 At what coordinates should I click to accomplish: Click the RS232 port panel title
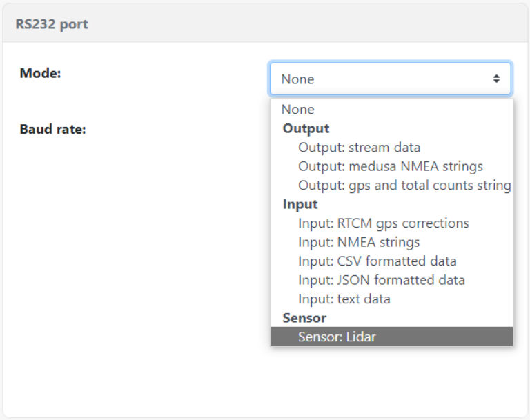click(52, 25)
